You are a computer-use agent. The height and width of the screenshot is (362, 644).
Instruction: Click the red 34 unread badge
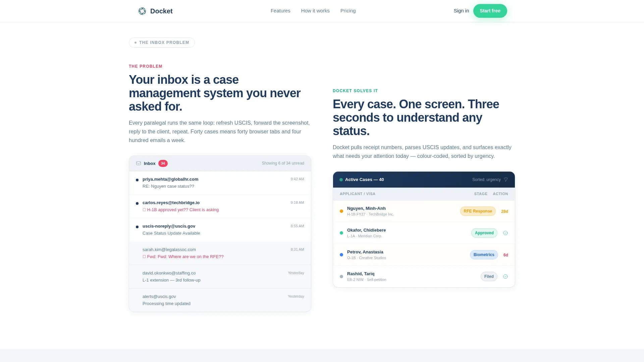[x=163, y=163]
